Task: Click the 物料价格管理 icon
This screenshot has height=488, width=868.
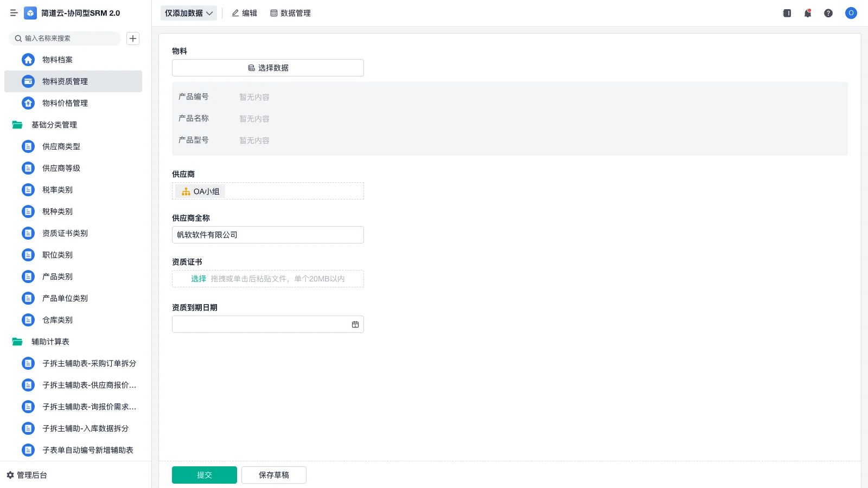Action: coord(28,103)
